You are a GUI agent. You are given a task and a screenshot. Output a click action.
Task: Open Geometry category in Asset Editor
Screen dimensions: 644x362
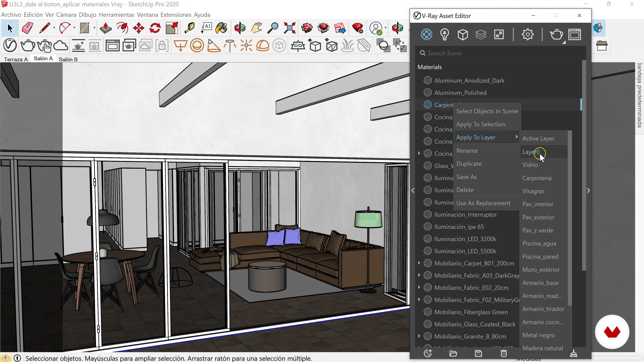[463, 34]
